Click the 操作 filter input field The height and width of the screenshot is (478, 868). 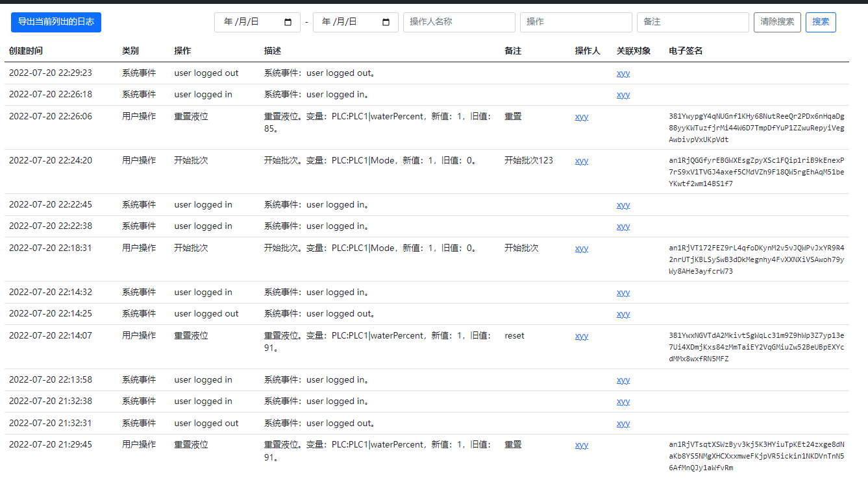pos(576,22)
